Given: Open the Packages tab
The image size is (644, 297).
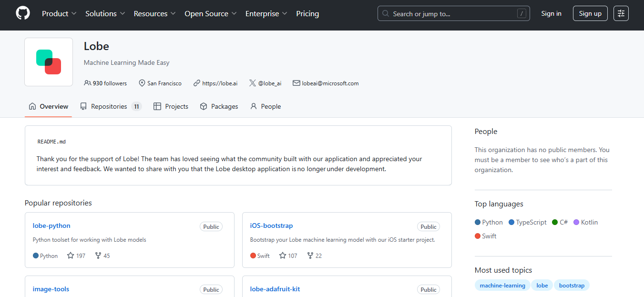Looking at the screenshot, I should click(219, 106).
